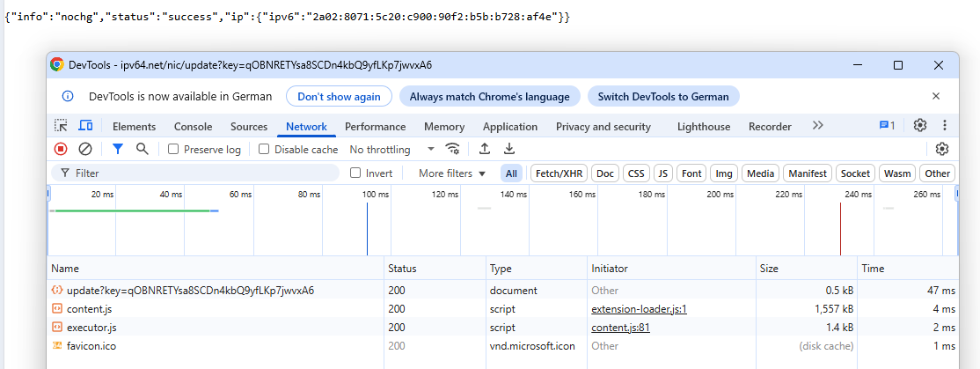The image size is (980, 369).
Task: Filter requests by Wasm type
Action: pyautogui.click(x=897, y=173)
